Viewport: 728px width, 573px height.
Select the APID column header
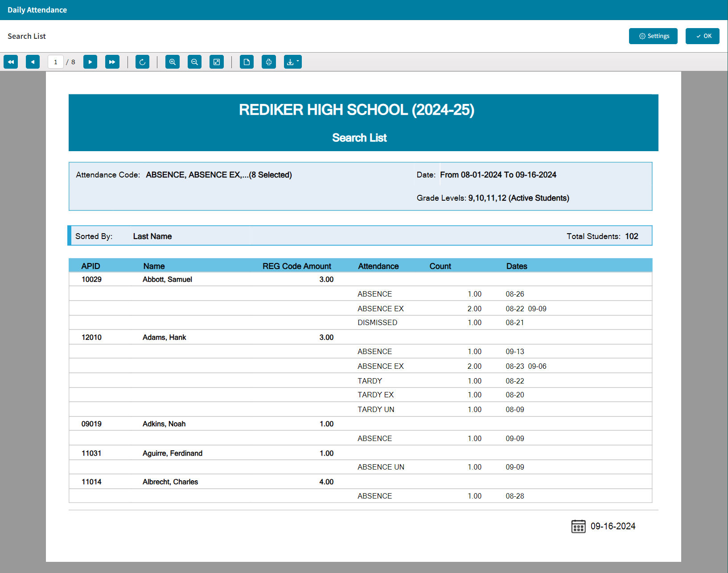(90, 266)
